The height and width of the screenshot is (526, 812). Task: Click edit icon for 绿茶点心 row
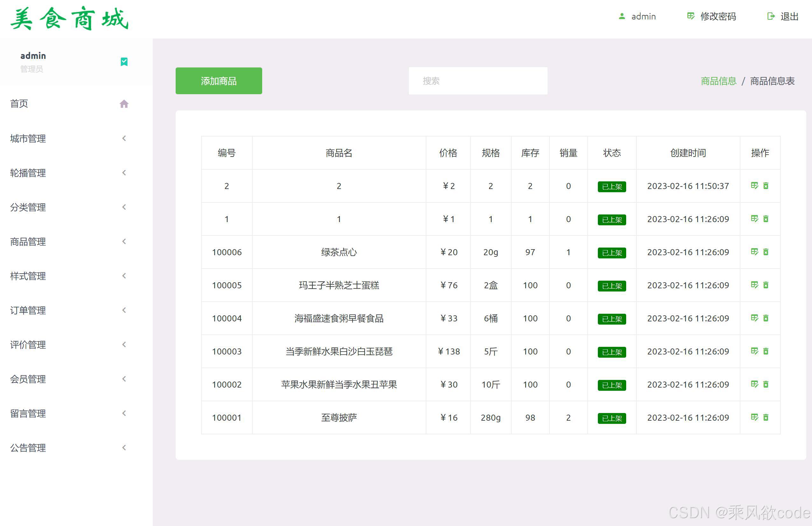754,252
